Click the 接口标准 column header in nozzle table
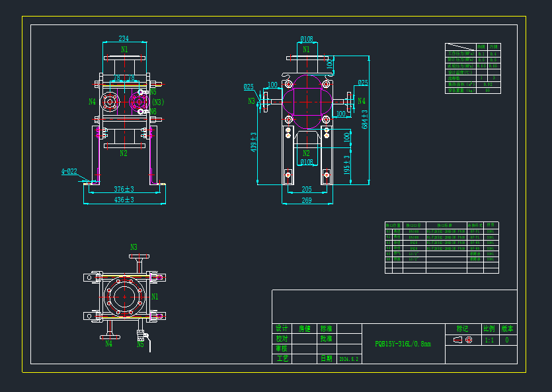552x392 pixels. [x=446, y=225]
